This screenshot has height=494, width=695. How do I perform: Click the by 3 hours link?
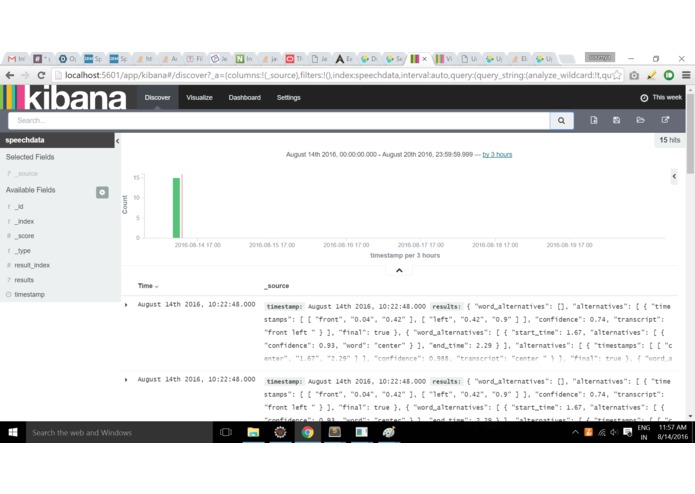497,155
